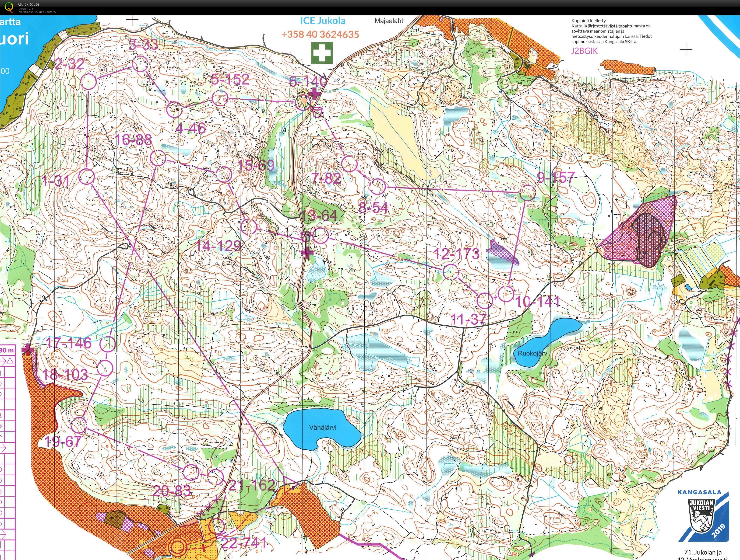Viewport: 740px width, 560px height.
Task: Click control label 21-162
Action: pos(252,485)
